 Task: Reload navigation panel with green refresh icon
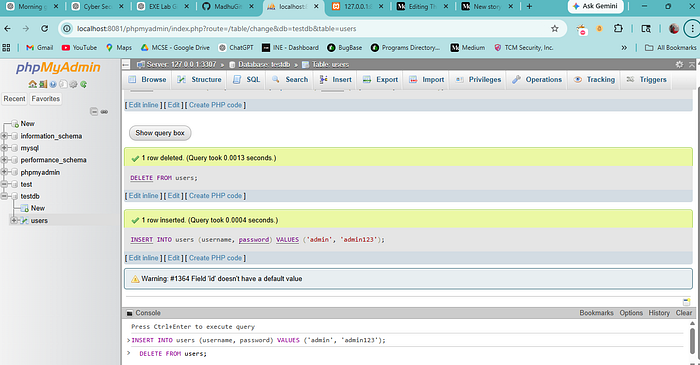click(x=83, y=84)
